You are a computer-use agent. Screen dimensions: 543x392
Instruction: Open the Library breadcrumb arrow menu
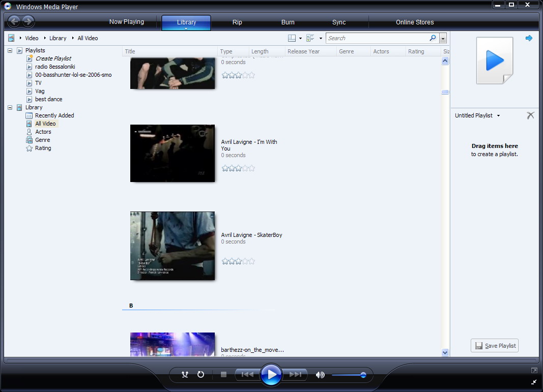(x=45, y=38)
